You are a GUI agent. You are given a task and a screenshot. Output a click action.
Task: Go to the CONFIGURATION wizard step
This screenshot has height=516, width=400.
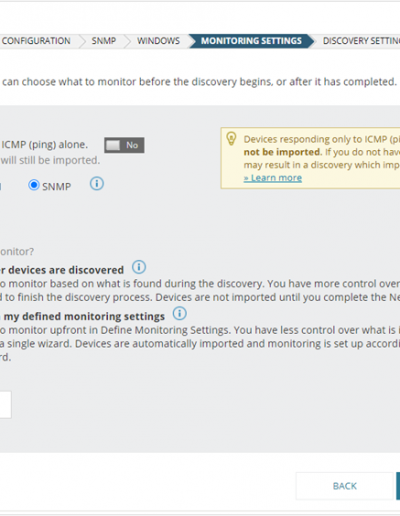[x=36, y=41]
